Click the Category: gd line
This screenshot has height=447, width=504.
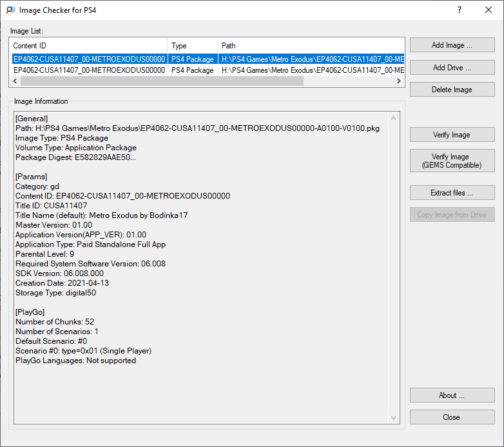point(37,186)
